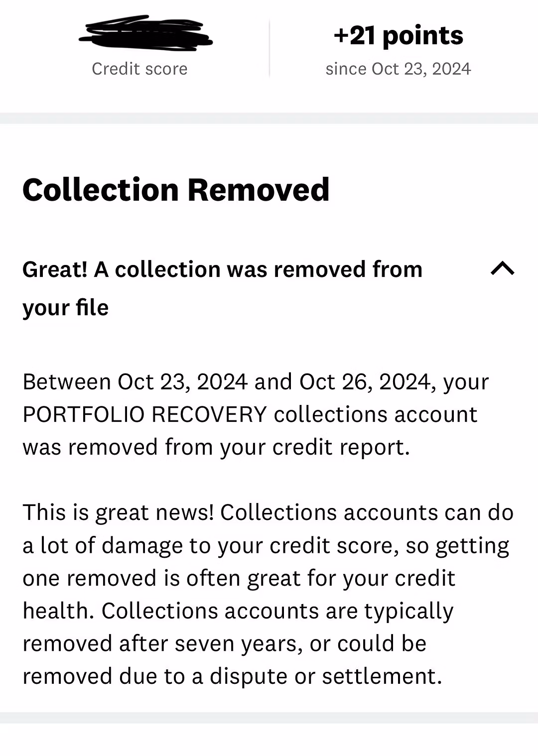Screen dimensions: 538x756
Task: Tap the "Collection Removed" section heading
Action: pyautogui.click(x=176, y=190)
